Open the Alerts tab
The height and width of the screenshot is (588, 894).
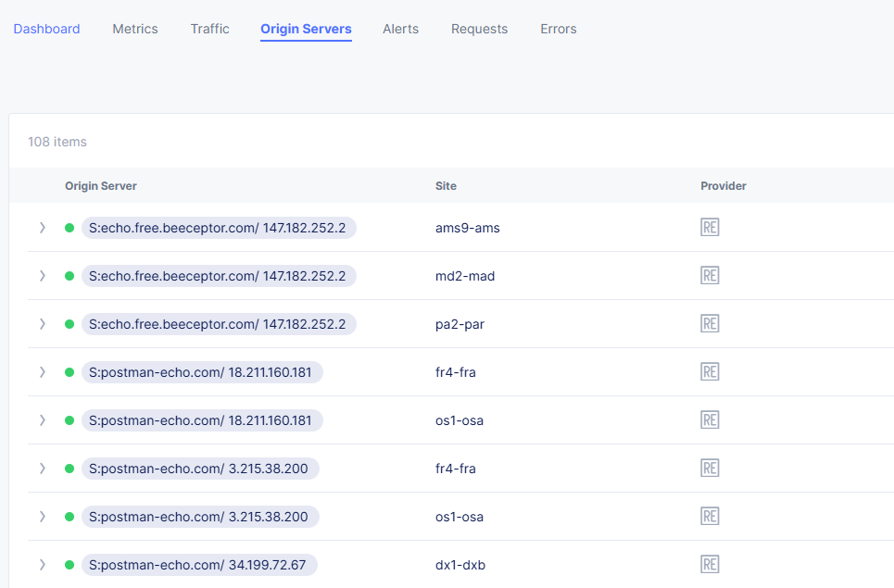click(400, 29)
